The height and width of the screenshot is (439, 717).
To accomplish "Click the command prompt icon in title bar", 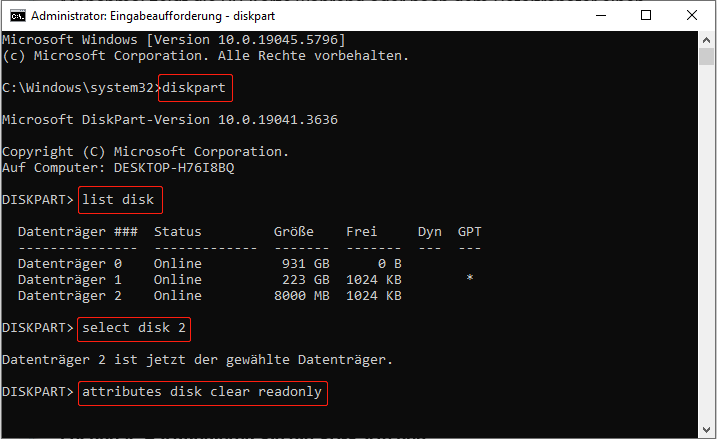I will pyautogui.click(x=18, y=16).
